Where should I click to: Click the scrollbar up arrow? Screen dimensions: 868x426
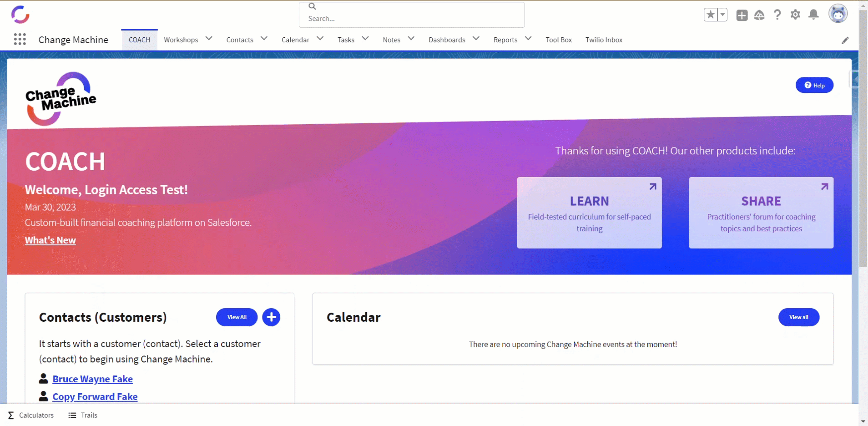(863, 5)
